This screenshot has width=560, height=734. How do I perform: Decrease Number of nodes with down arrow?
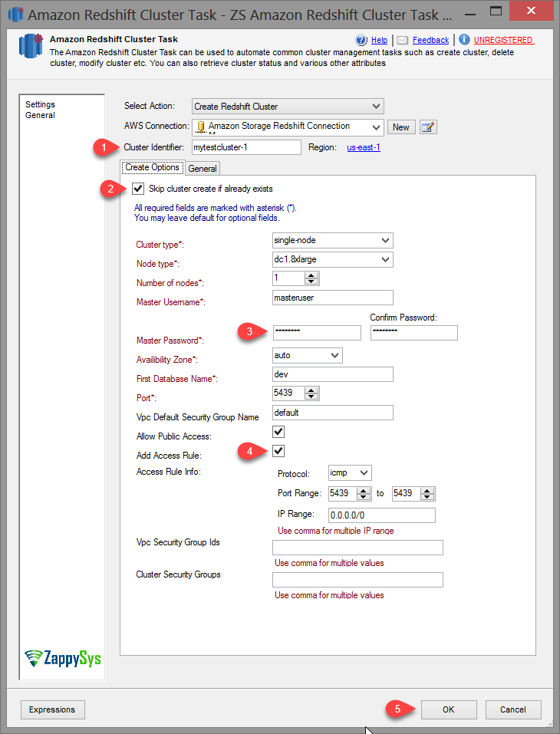click(x=311, y=281)
